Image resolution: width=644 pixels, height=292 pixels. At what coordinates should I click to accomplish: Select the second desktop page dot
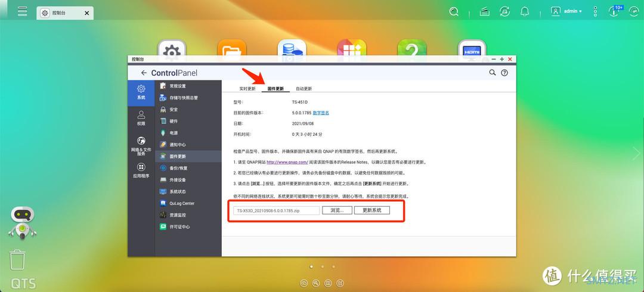[323, 266]
